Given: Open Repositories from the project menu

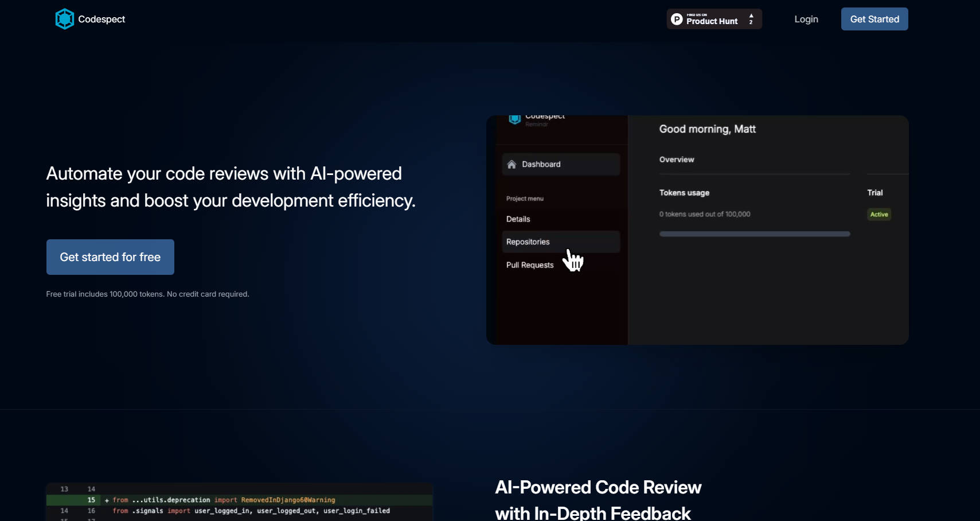Looking at the screenshot, I should click(527, 242).
